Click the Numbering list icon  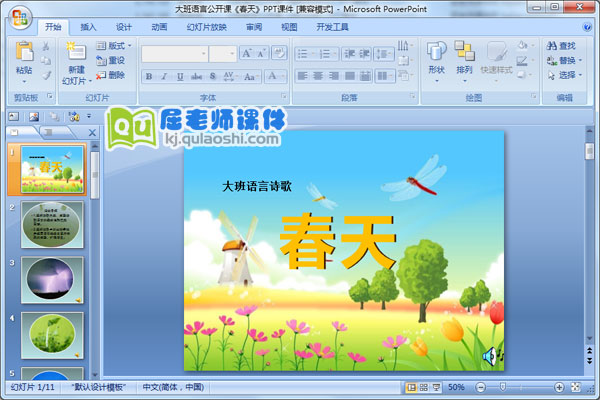(x=325, y=54)
